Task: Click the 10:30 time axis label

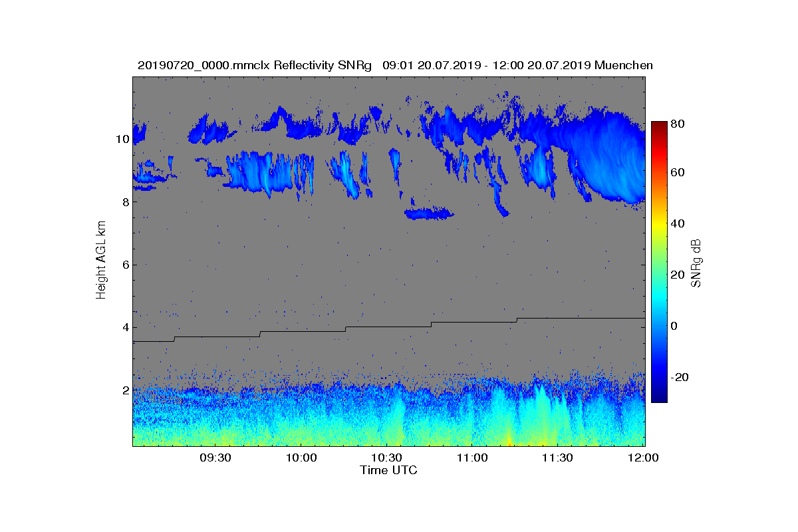Action: pos(386,458)
